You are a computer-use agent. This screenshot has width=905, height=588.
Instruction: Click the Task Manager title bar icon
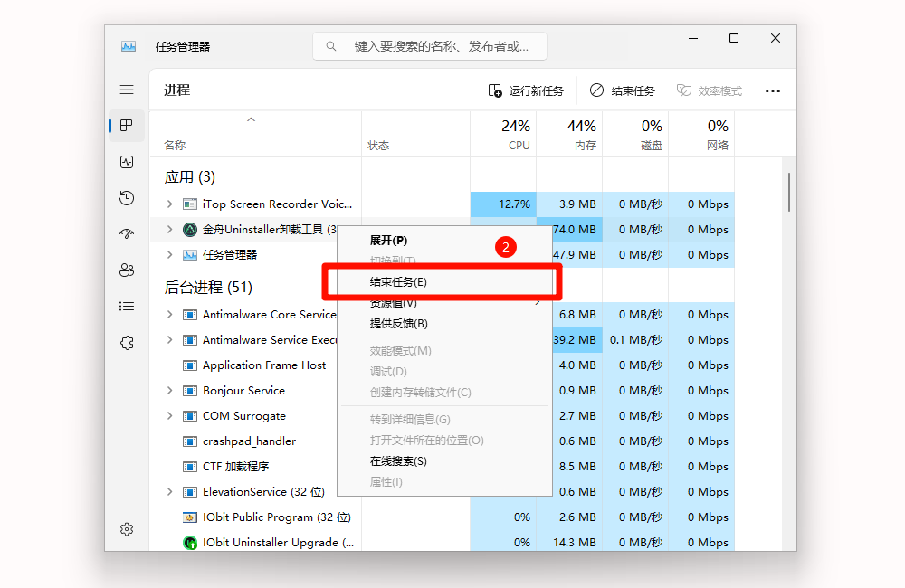click(x=129, y=46)
